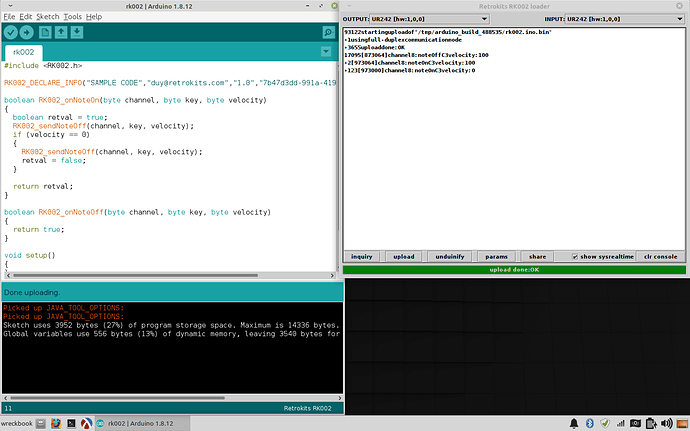Open the Sketch menu
This screenshot has height=431, width=690.
click(x=47, y=17)
